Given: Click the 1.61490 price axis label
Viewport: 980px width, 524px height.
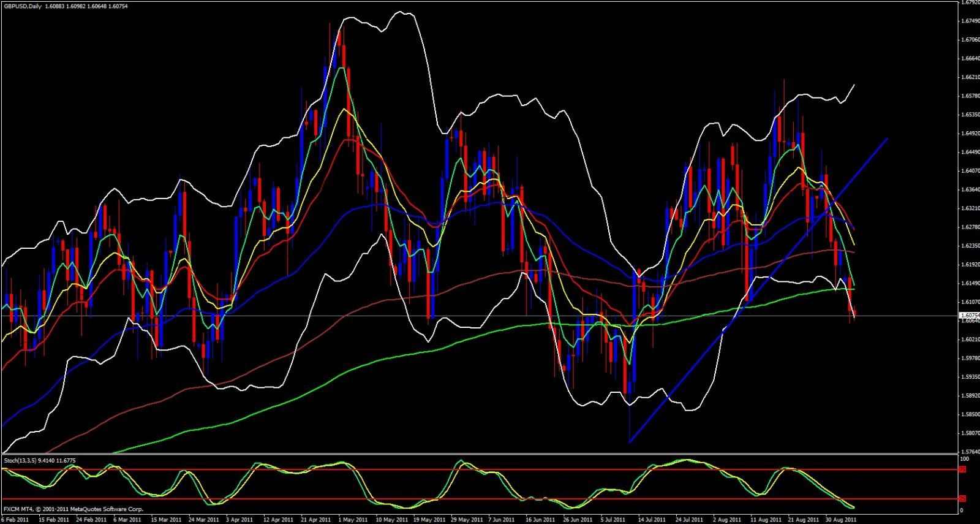Looking at the screenshot, I should [x=970, y=283].
